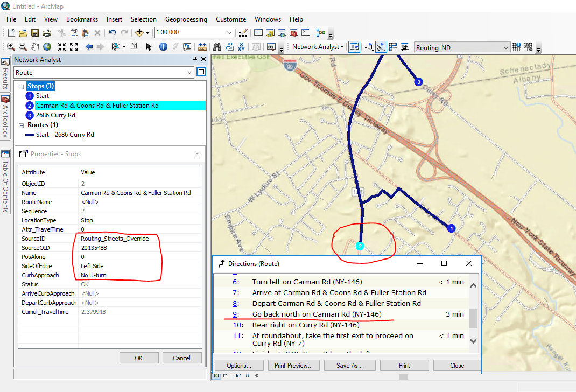
Task: Click the Create Network Location tool
Action: [369, 47]
